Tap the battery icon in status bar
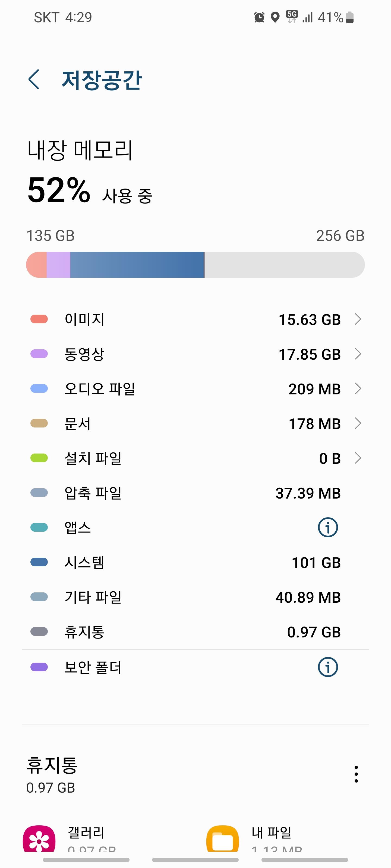The height and width of the screenshot is (868, 391). (x=350, y=17)
